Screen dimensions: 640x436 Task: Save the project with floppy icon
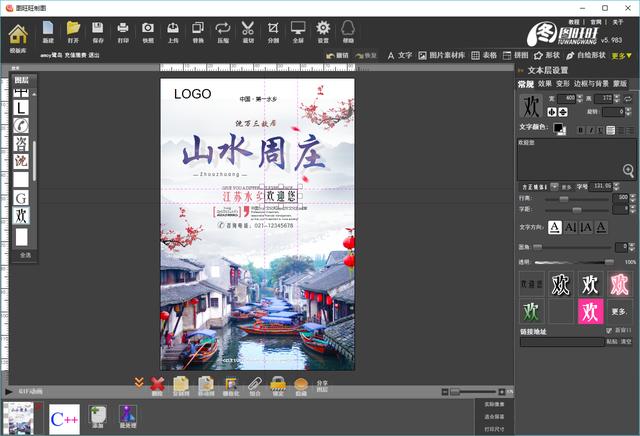click(98, 32)
